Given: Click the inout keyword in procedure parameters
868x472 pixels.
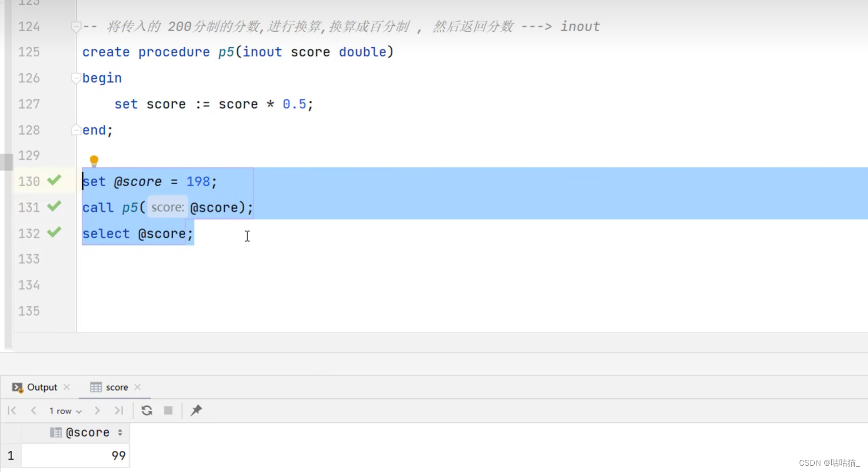Looking at the screenshot, I should pyautogui.click(x=262, y=52).
